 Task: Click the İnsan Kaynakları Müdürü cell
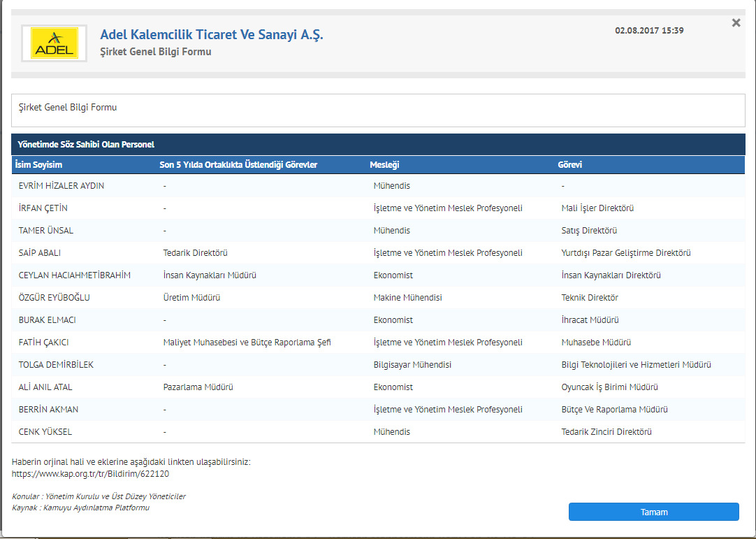210,275
